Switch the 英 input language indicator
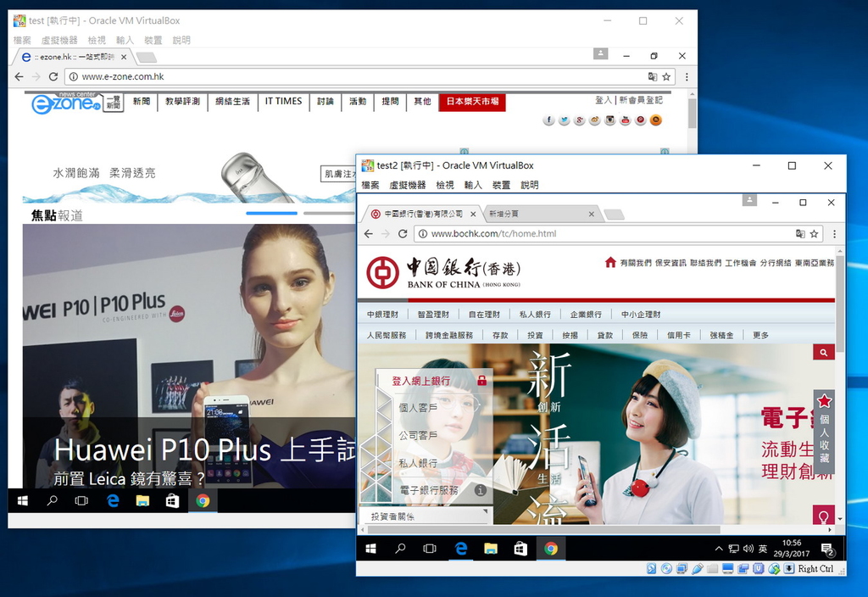Screen dimensions: 868x597 [x=763, y=549]
